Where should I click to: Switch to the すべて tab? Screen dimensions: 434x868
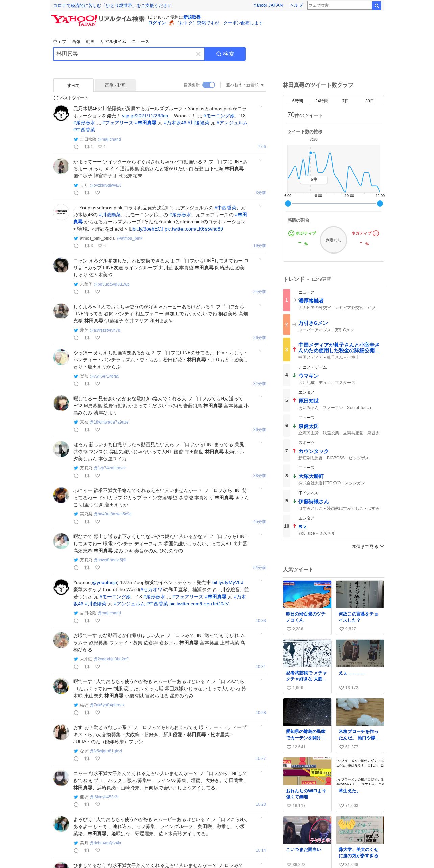click(73, 86)
